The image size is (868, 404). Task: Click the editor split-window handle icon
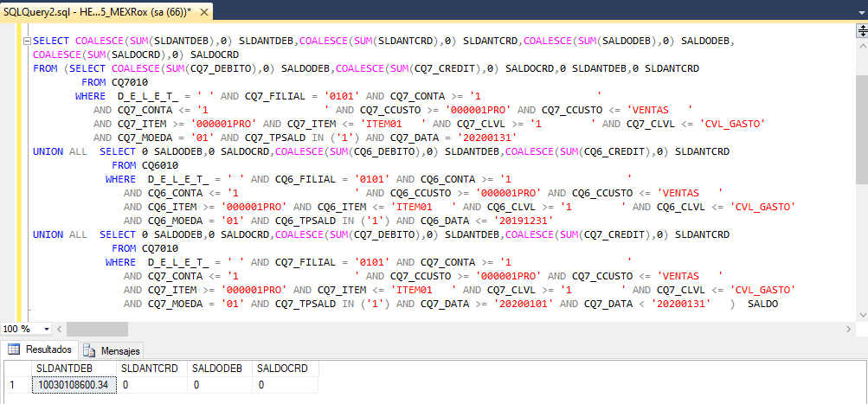(x=863, y=31)
